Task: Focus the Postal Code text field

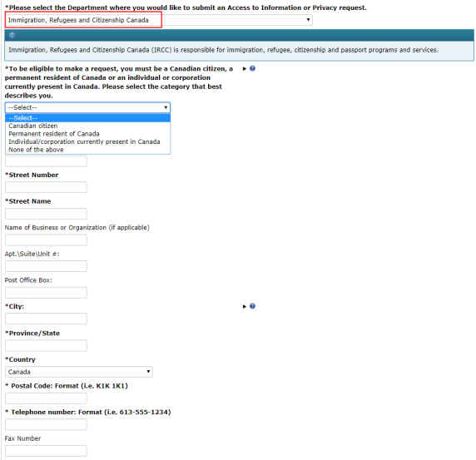Action: click(x=46, y=398)
